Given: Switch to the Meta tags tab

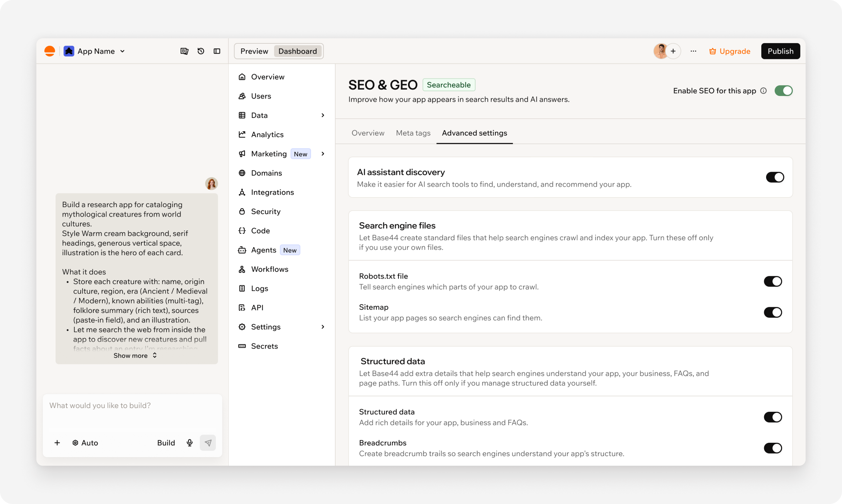Looking at the screenshot, I should [x=413, y=133].
